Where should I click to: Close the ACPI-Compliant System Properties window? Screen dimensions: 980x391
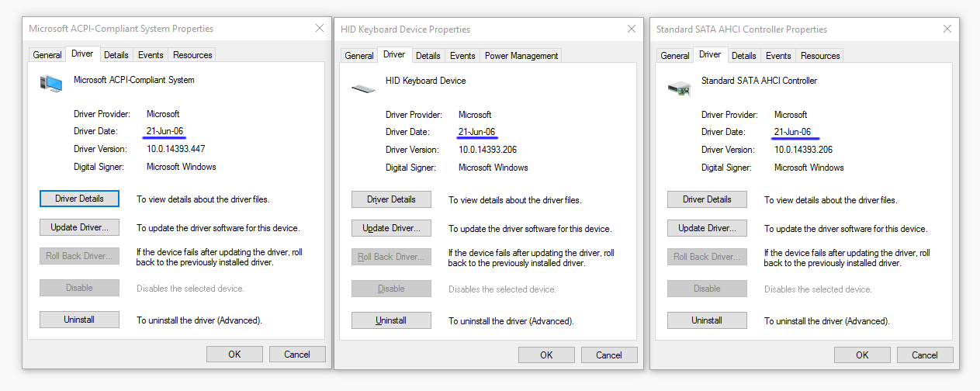pos(320,28)
